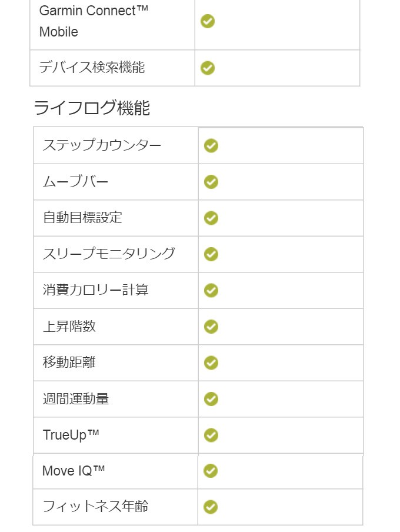Image resolution: width=400 pixels, height=532 pixels.
Task: Click the checkmark beside 移動距離
Action: tap(211, 363)
